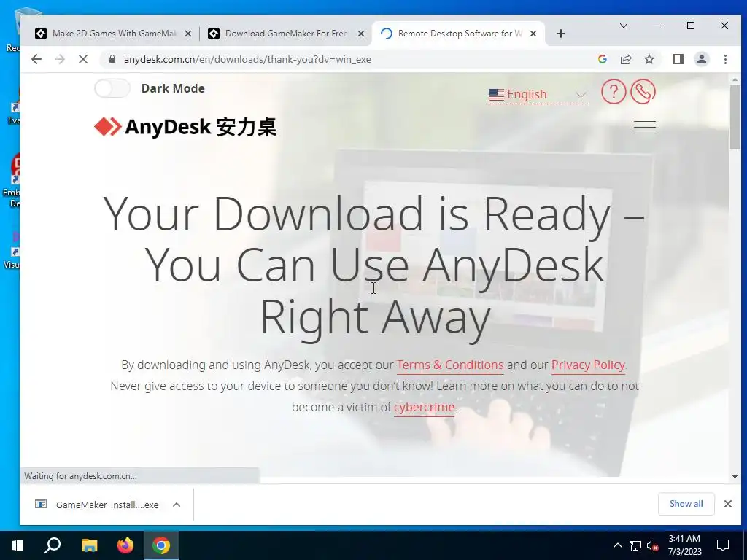The height and width of the screenshot is (560, 747).
Task: Click the help question mark icon
Action: 613,91
